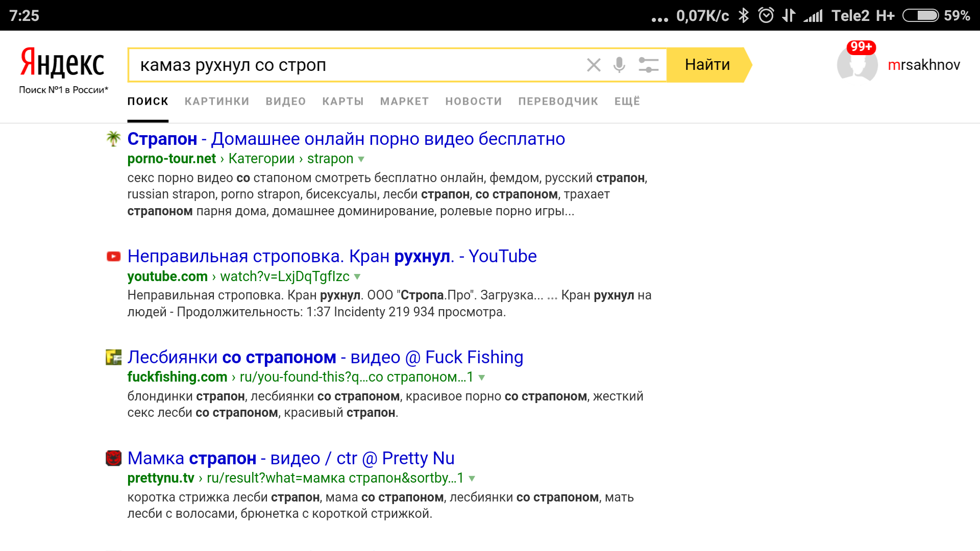Tap the 'Tele2 H+' carrier label
Image resolution: width=980 pixels, height=551 pixels.
863,16
